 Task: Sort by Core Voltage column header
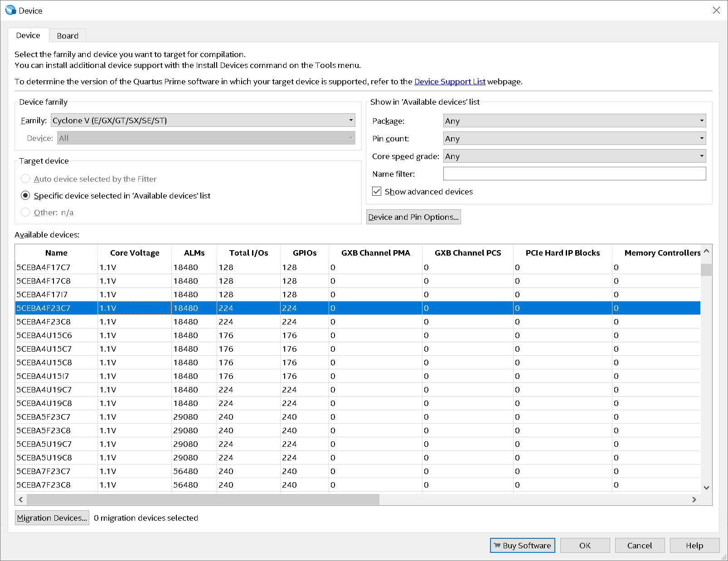tap(135, 253)
